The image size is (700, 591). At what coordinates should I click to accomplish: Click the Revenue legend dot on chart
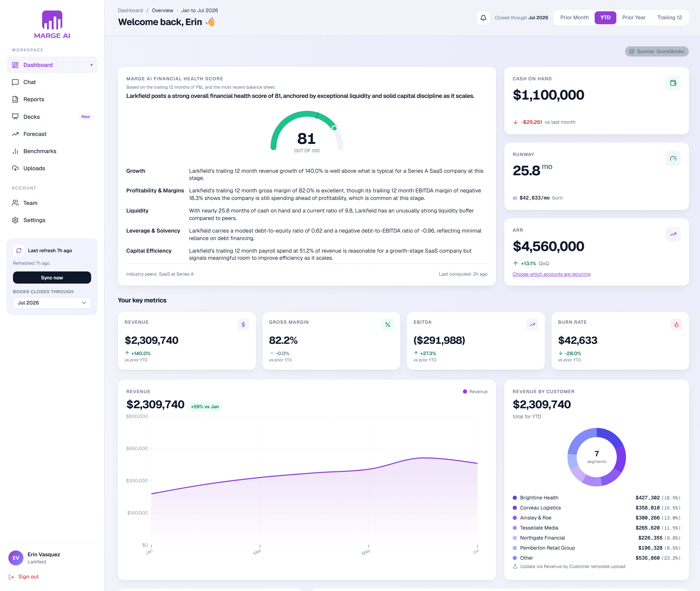click(x=465, y=392)
